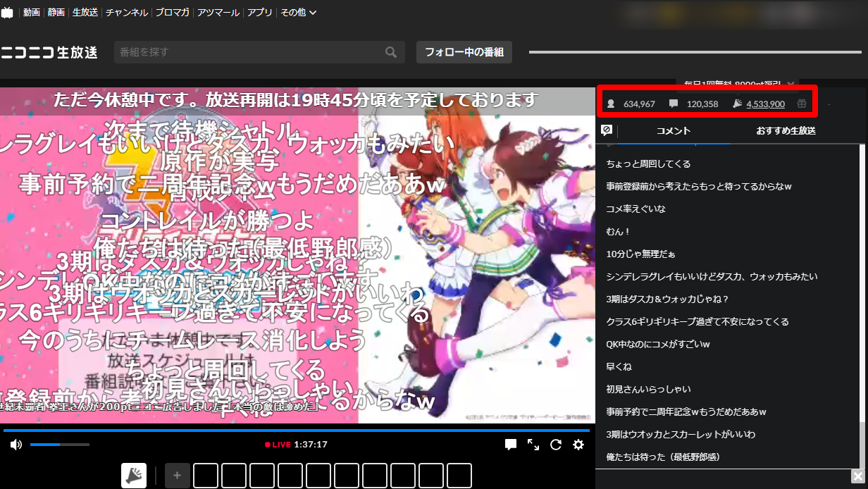The image size is (868, 489).
Task: Open the ブロマガ menu item
Action: [x=173, y=13]
